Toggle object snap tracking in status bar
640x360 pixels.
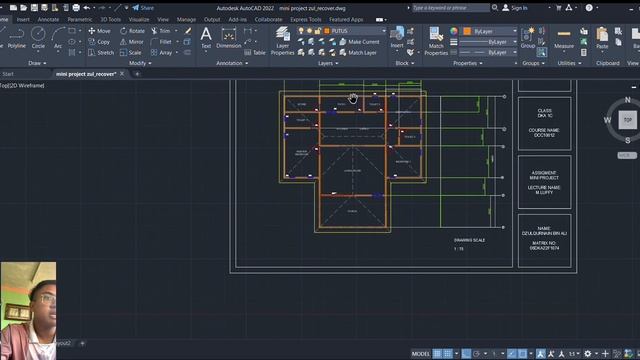click(x=512, y=353)
